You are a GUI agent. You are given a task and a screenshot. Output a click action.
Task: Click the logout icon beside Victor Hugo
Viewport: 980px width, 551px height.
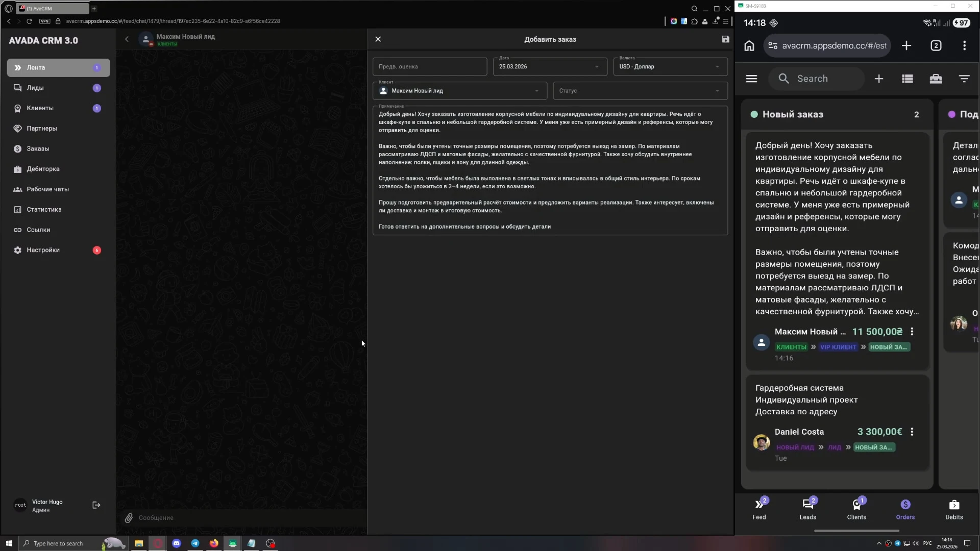[x=96, y=505]
